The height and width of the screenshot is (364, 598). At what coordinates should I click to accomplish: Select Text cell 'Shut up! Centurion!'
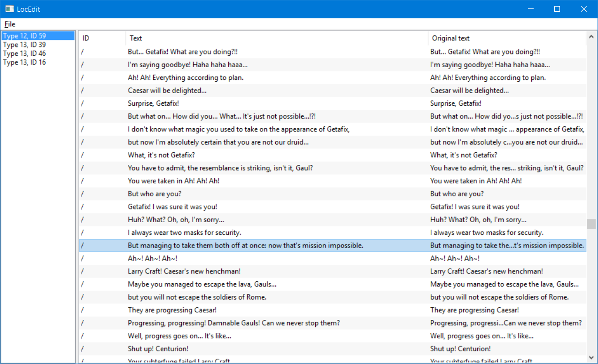tap(158, 349)
